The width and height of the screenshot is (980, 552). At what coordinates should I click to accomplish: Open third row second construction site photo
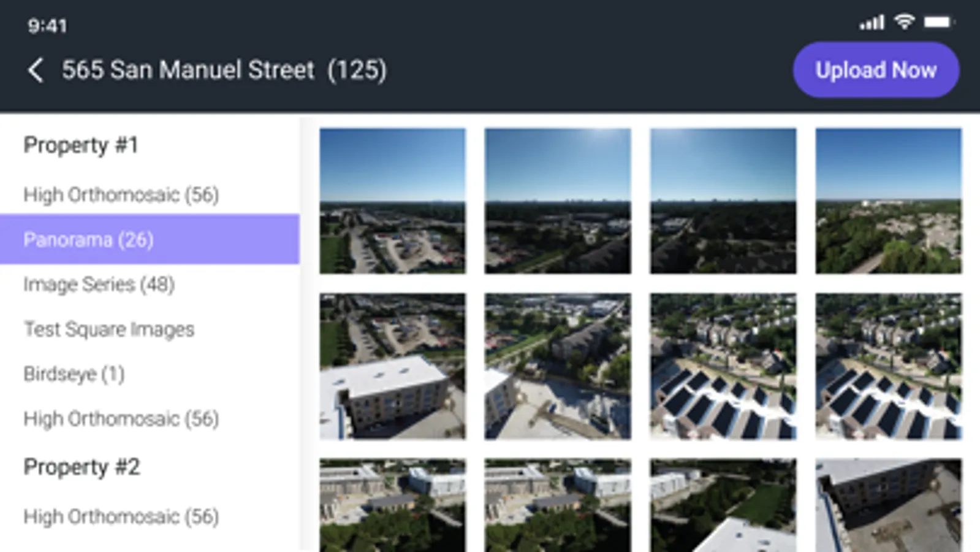pyautogui.click(x=558, y=505)
